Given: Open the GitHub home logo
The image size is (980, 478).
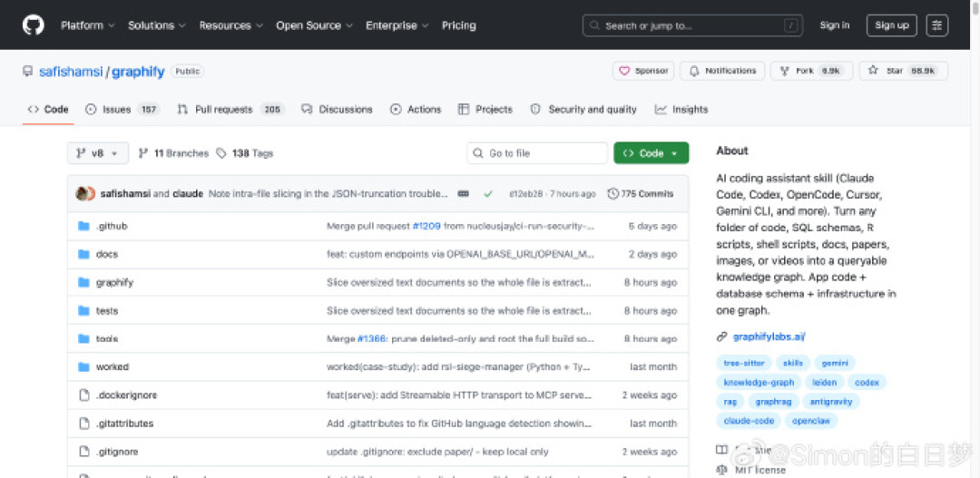Looking at the screenshot, I should 34,25.
